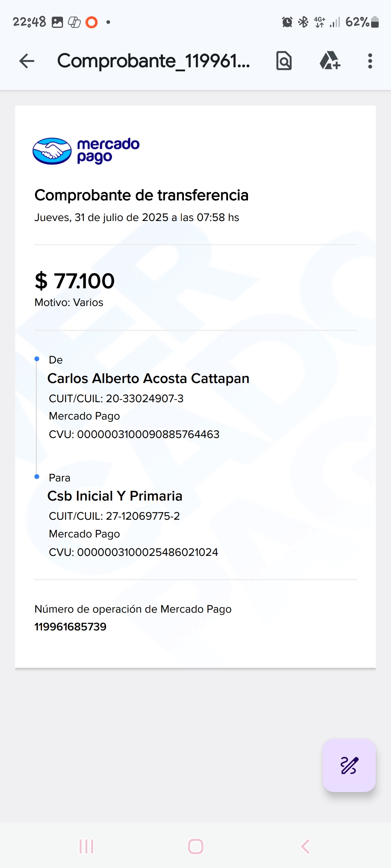The width and height of the screenshot is (391, 868).
Task: Select recipient Csb Inicial Y Primaria
Action: [115, 496]
